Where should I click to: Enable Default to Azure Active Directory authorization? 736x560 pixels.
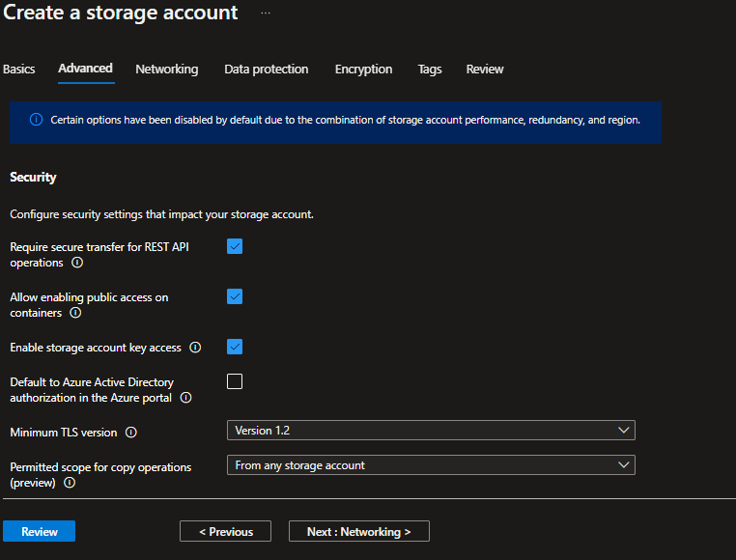point(235,381)
